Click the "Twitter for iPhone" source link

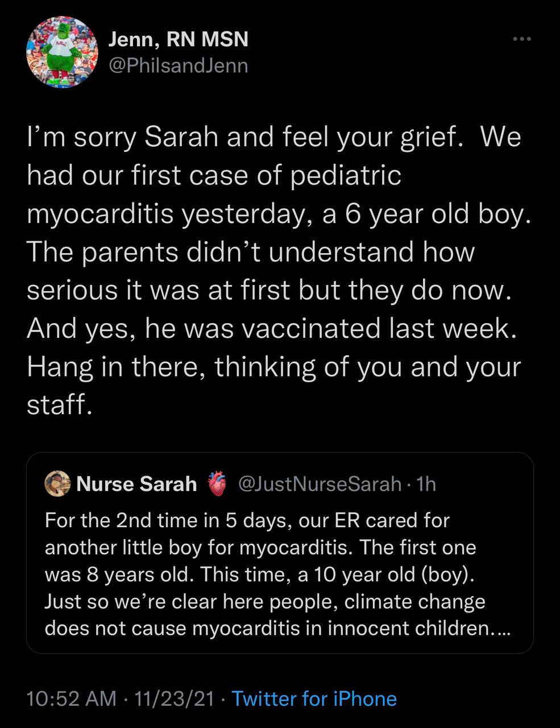(x=314, y=698)
